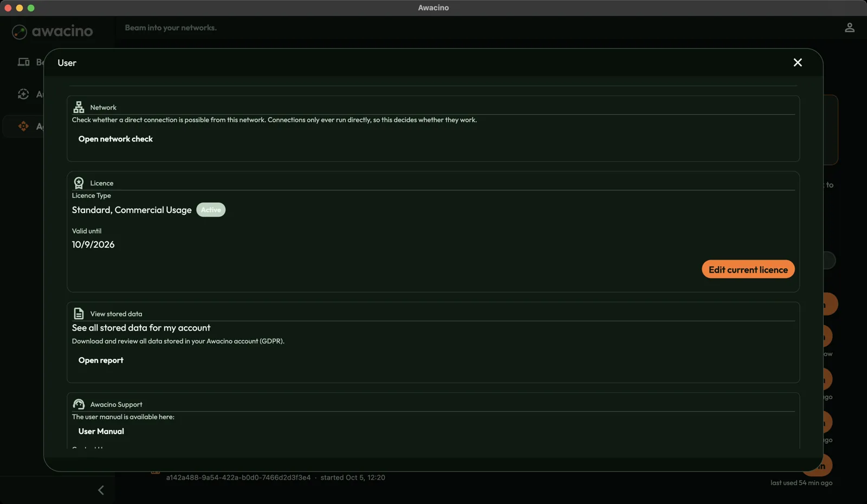Click the 'Valid until' label
This screenshot has height=504, width=867.
pos(87,231)
